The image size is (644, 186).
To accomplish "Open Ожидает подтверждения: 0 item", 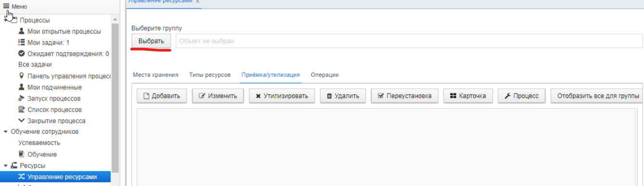I will coord(68,54).
